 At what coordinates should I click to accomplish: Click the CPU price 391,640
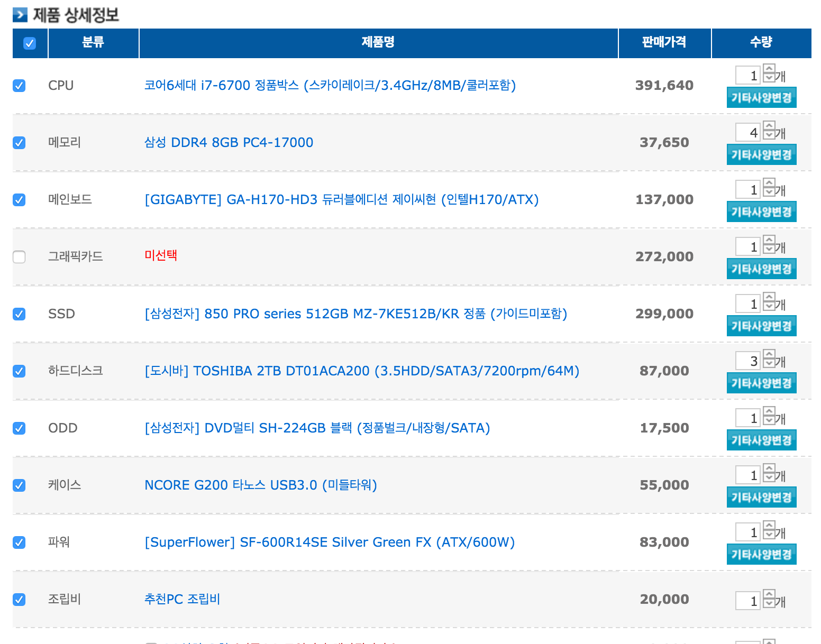(664, 86)
